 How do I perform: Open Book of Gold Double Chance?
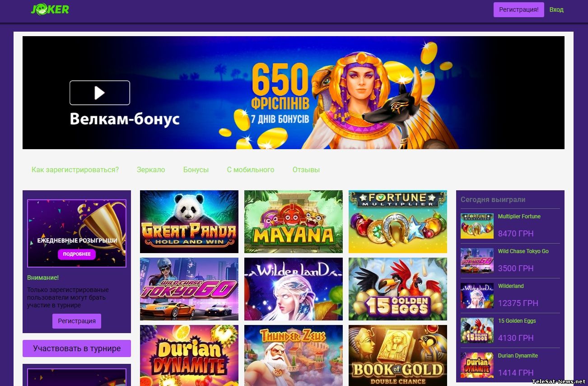(398, 356)
